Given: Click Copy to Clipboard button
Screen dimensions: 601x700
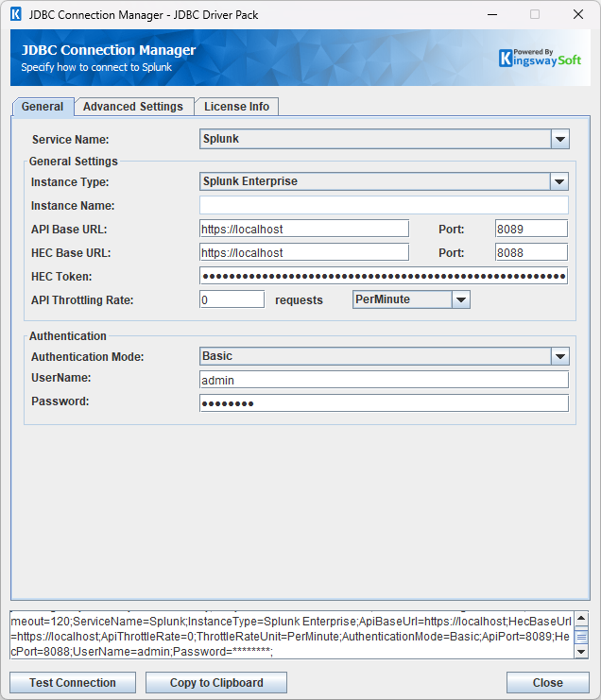Looking at the screenshot, I should pos(216,683).
